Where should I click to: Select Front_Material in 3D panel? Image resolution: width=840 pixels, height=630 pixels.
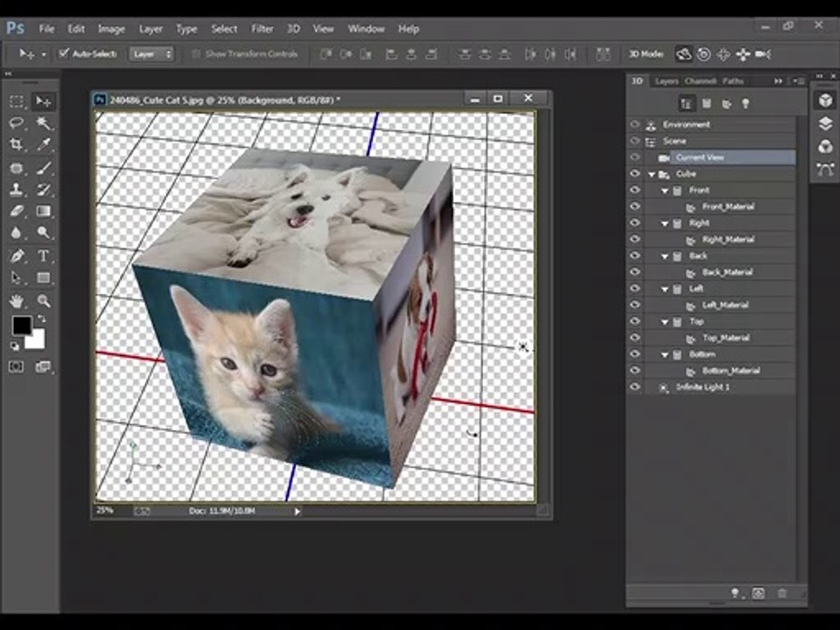click(727, 206)
